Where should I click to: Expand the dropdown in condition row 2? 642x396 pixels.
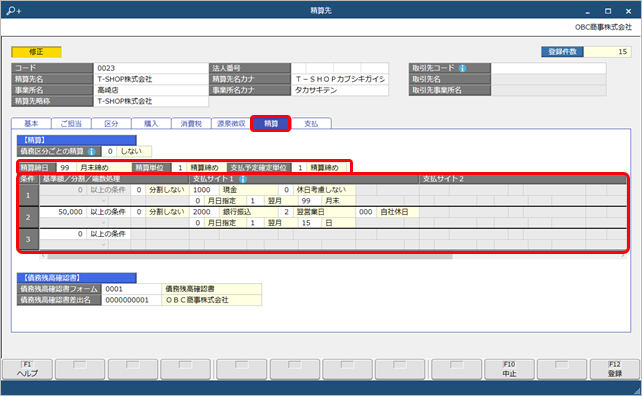pos(103,223)
